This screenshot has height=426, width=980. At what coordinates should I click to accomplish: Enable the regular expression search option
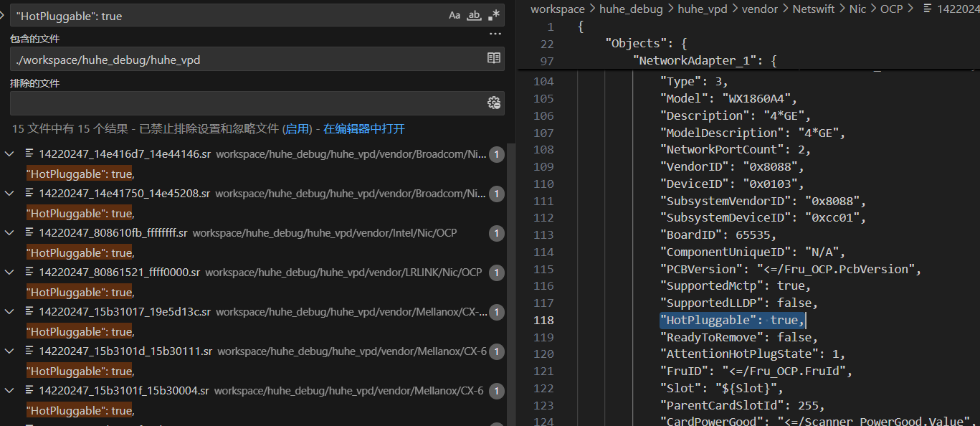pos(494,15)
